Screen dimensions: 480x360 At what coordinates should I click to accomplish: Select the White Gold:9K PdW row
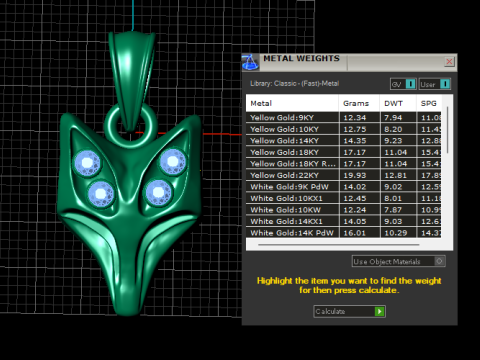[x=344, y=187]
